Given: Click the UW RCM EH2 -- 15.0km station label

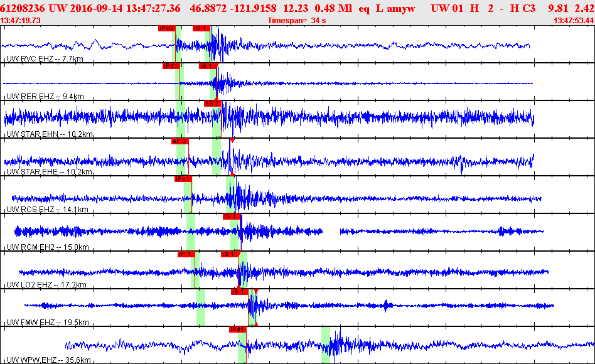Looking at the screenshot, I should [x=48, y=247].
